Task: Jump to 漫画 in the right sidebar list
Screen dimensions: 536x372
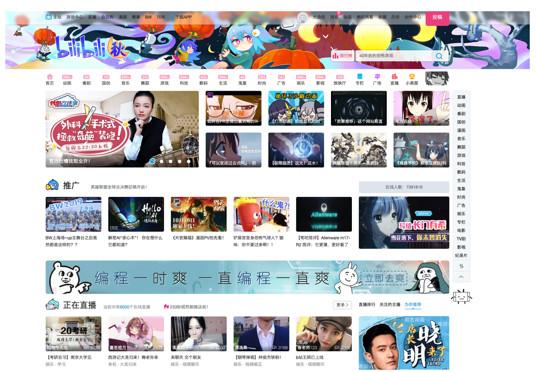Action: [x=461, y=130]
